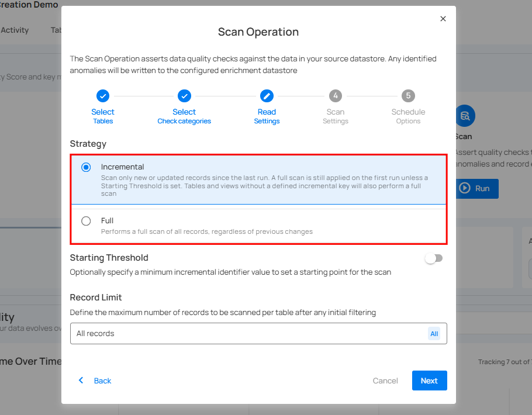Screen dimensions: 532x415
Task: Click the Select Tables checkmark step icon
Action: click(x=102, y=96)
